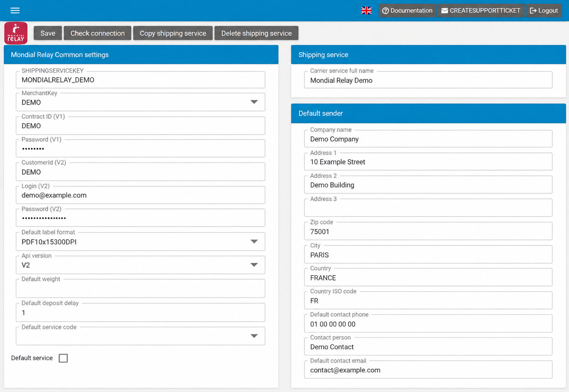Edit the Default contact phone field
The image size is (569, 392).
[428, 323]
